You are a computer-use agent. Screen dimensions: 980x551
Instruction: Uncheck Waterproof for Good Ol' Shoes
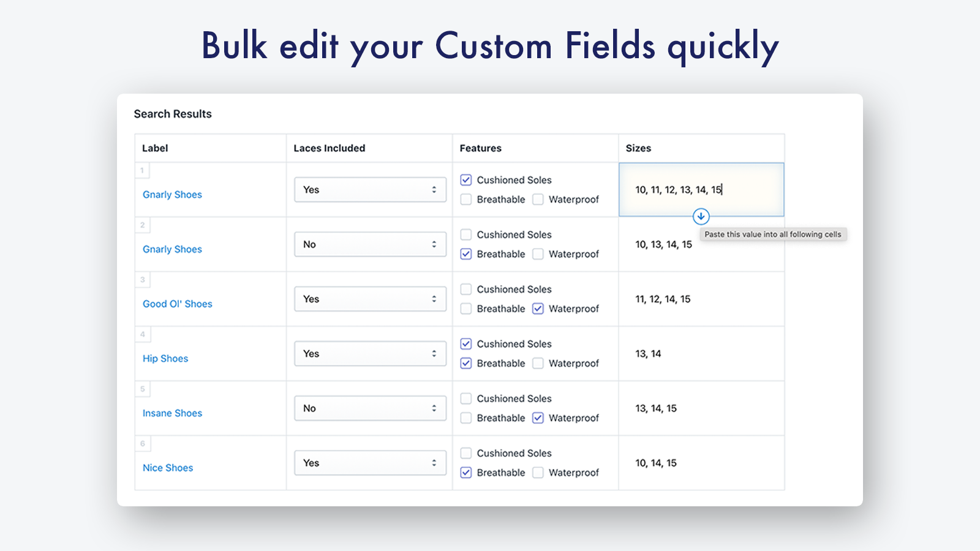(538, 309)
